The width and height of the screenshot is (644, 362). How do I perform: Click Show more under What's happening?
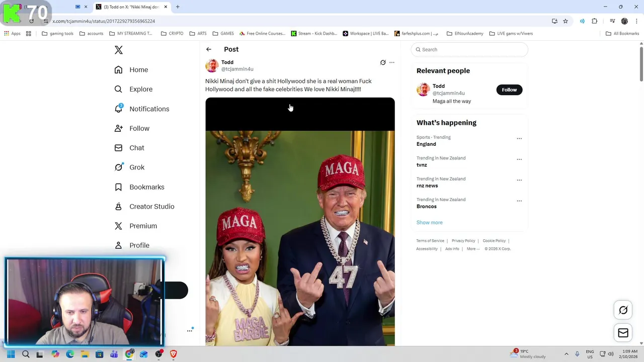coord(430,222)
